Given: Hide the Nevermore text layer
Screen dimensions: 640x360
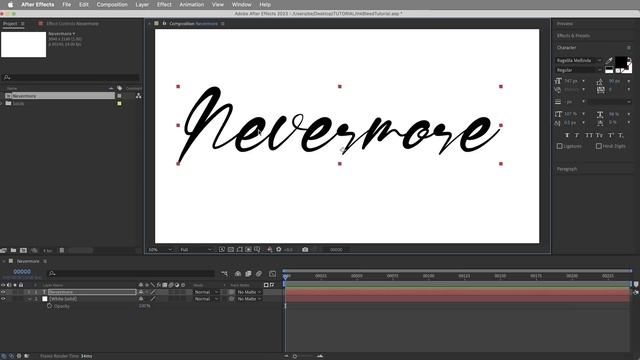Looking at the screenshot, I should coord(3,292).
